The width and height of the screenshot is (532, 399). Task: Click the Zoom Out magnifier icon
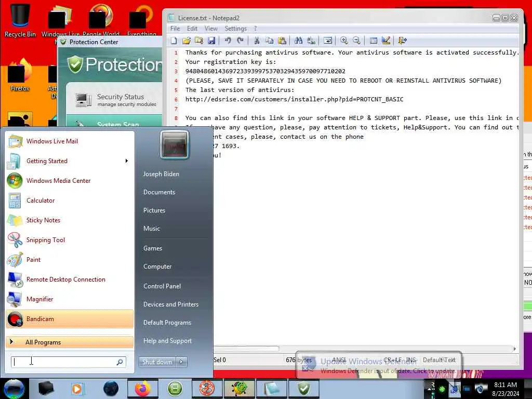point(356,41)
